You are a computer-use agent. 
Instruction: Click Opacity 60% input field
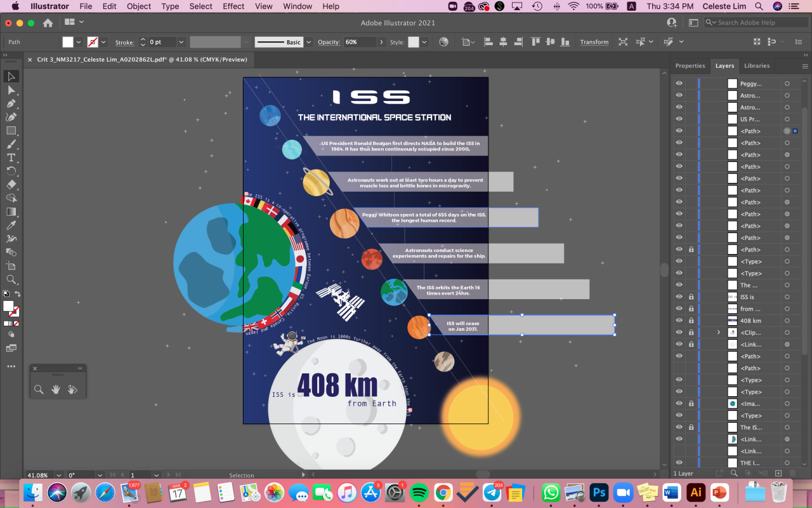(x=360, y=42)
